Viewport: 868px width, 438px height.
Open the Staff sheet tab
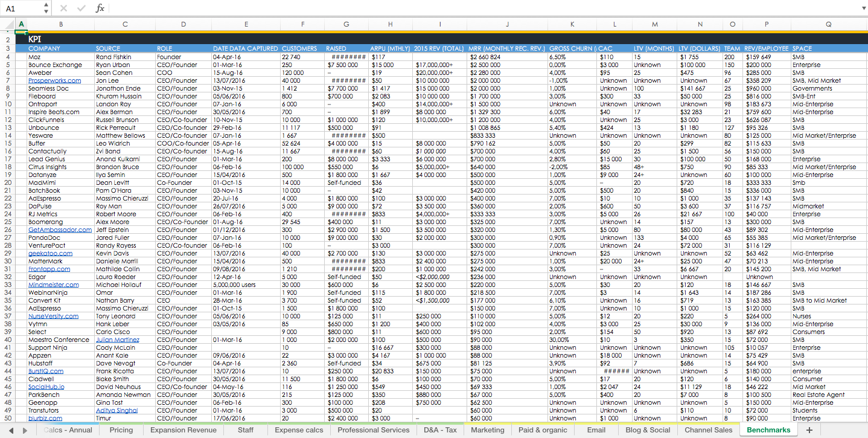[x=246, y=430]
